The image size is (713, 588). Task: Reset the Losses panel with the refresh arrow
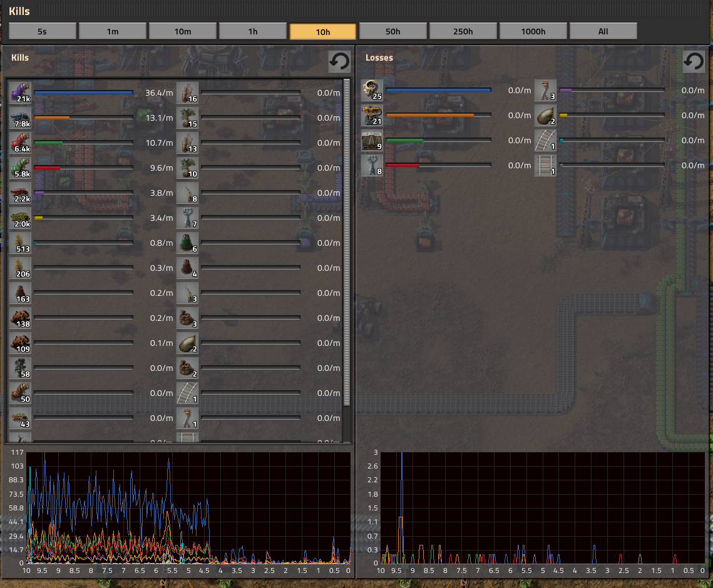click(693, 61)
